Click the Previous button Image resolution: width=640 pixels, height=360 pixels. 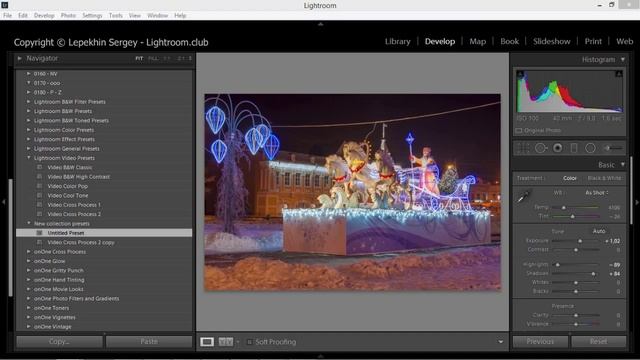(x=540, y=342)
